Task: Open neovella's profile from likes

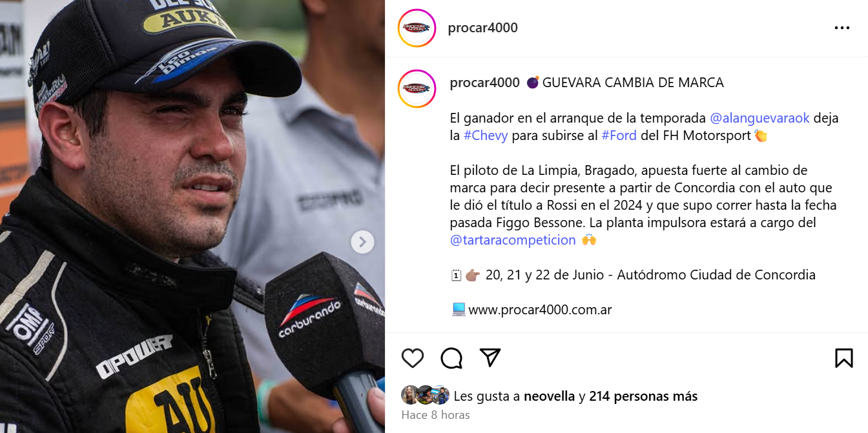Action: tap(549, 396)
